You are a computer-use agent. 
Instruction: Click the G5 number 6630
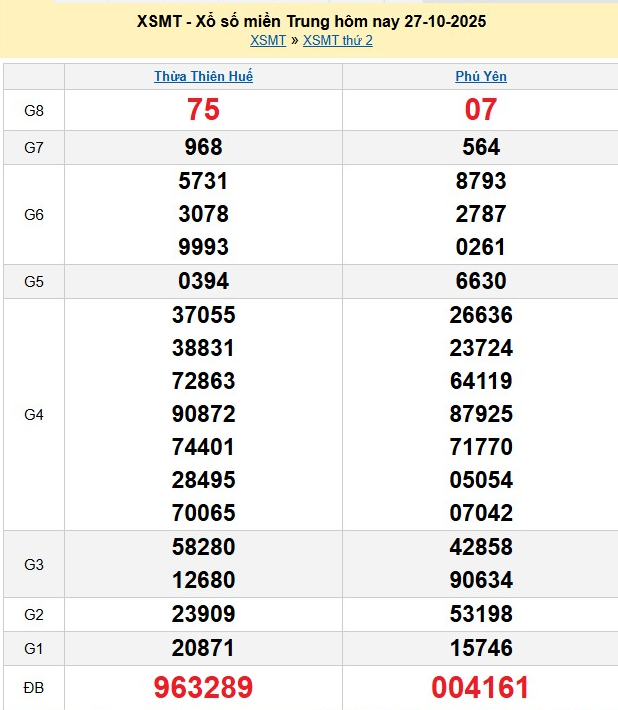(480, 281)
